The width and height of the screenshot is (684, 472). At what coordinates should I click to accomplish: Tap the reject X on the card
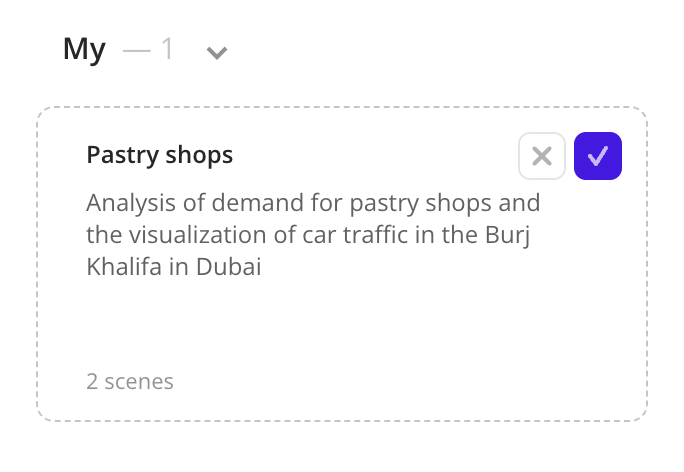pyautogui.click(x=542, y=156)
